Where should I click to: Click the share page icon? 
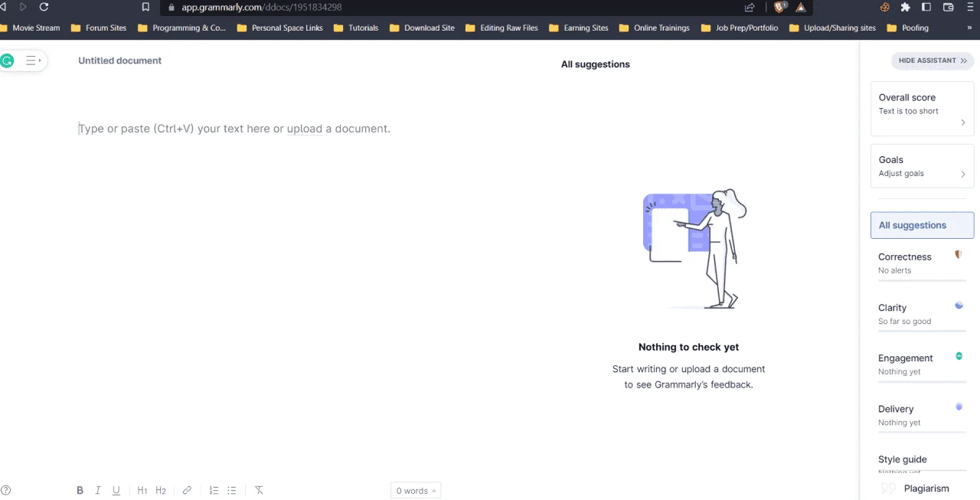pyautogui.click(x=750, y=7)
